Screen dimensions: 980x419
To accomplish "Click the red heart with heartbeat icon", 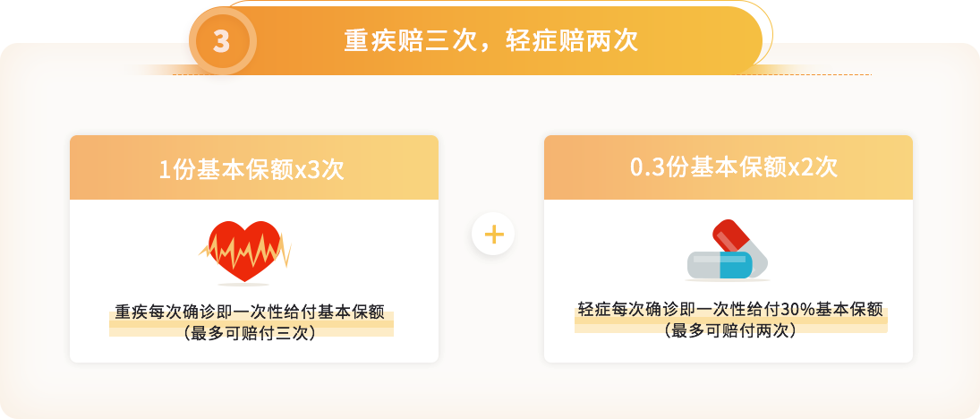I will click(x=245, y=252).
